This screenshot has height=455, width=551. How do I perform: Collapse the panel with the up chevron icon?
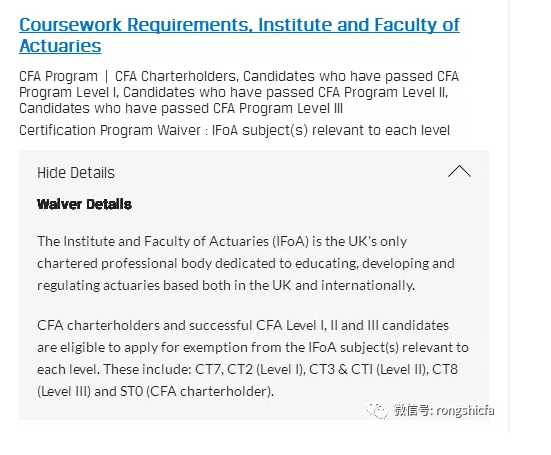[459, 171]
